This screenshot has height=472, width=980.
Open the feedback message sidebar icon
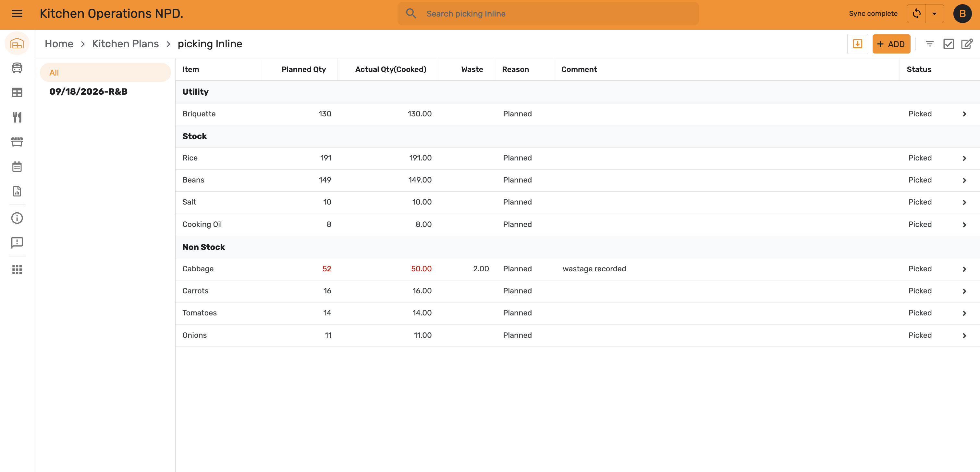(17, 242)
